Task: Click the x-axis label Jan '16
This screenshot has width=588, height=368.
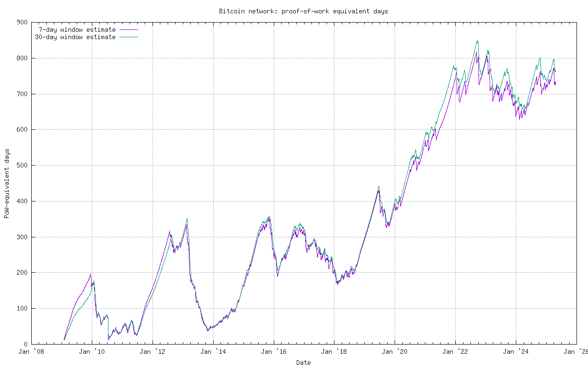Action: pos(274,352)
